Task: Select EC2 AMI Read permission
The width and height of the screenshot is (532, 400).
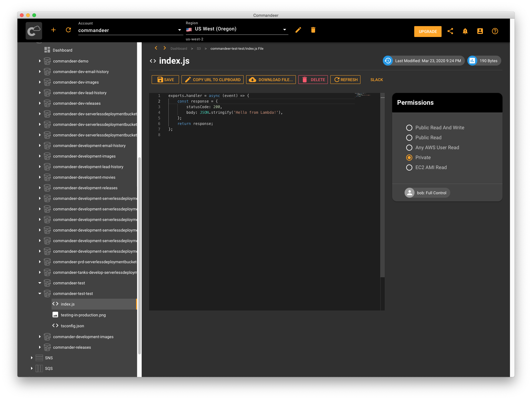Action: [409, 168]
